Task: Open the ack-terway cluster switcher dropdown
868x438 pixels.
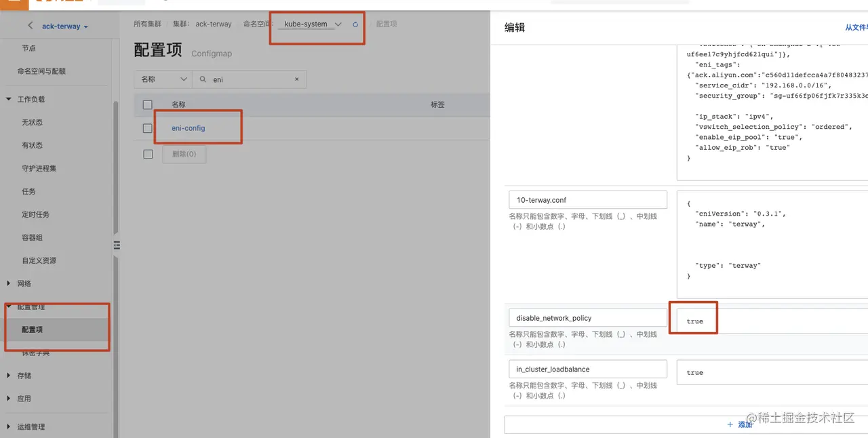Action: [x=65, y=26]
